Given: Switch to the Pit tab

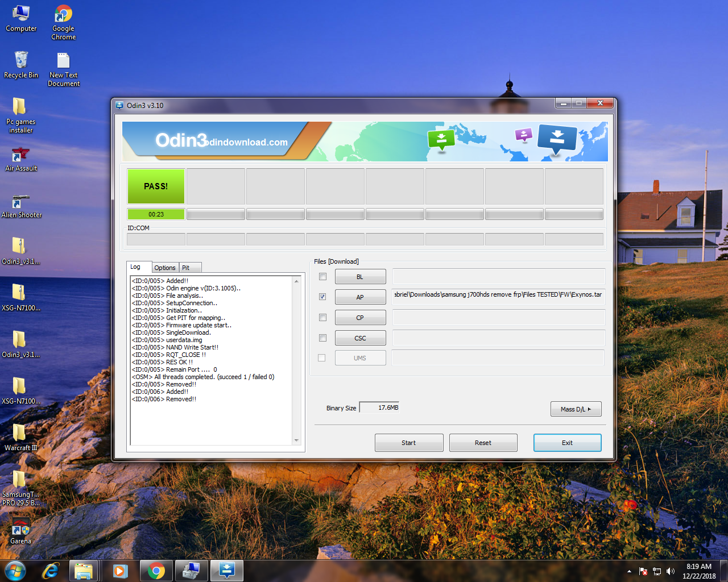Looking at the screenshot, I should tap(190, 268).
